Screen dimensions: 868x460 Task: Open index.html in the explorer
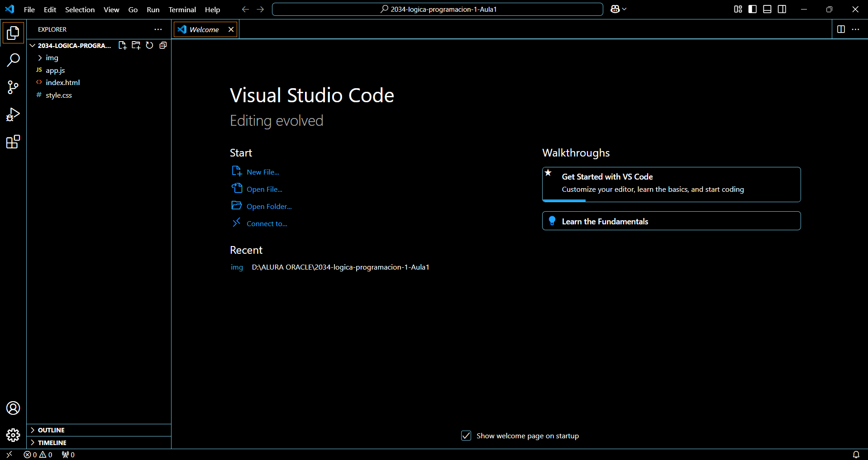[x=99, y=83]
